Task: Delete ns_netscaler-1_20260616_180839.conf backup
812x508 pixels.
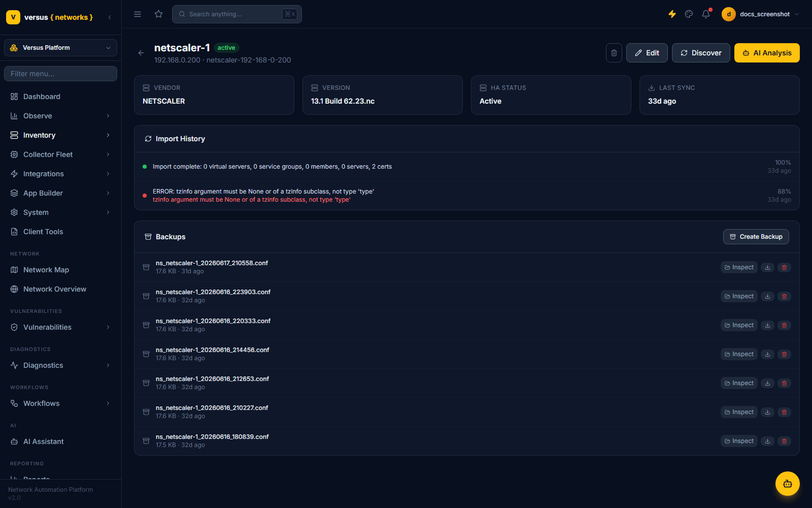Action: coord(785,441)
